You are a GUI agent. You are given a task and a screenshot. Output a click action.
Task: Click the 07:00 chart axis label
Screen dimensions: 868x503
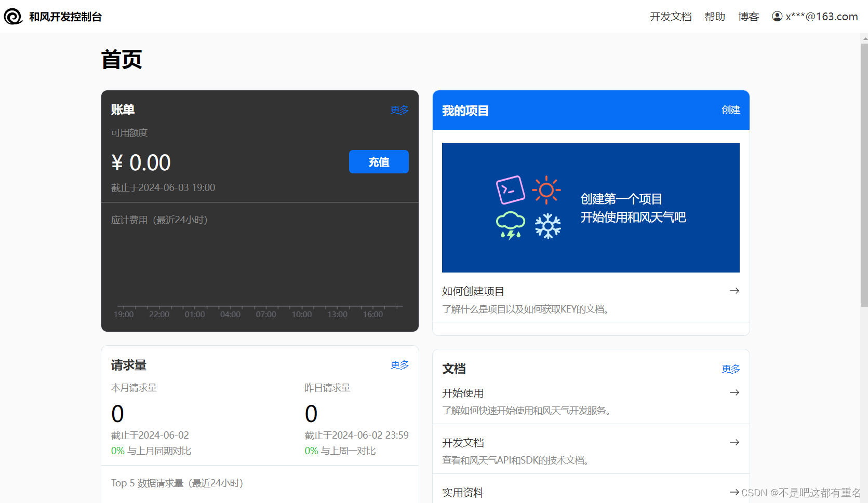click(x=266, y=315)
